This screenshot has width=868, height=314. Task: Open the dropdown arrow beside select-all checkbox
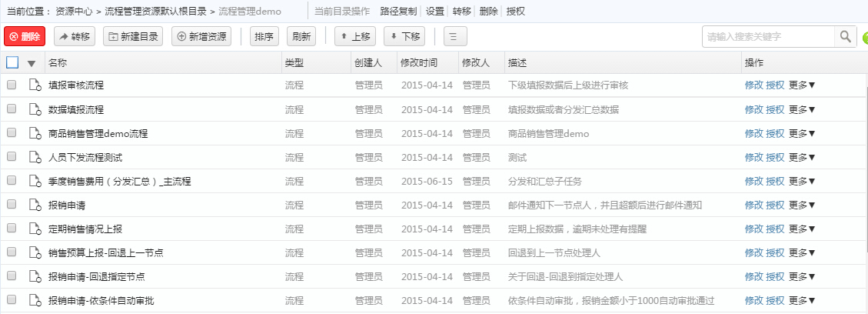32,63
